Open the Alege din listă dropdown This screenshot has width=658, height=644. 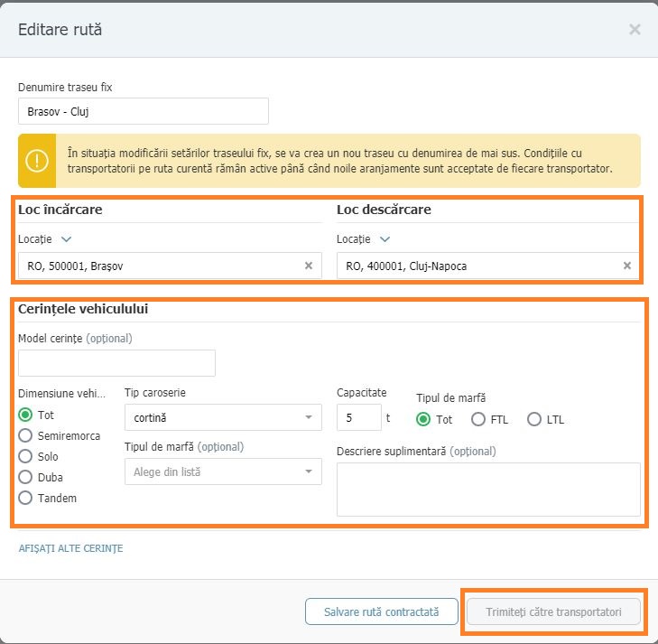tap(223, 471)
